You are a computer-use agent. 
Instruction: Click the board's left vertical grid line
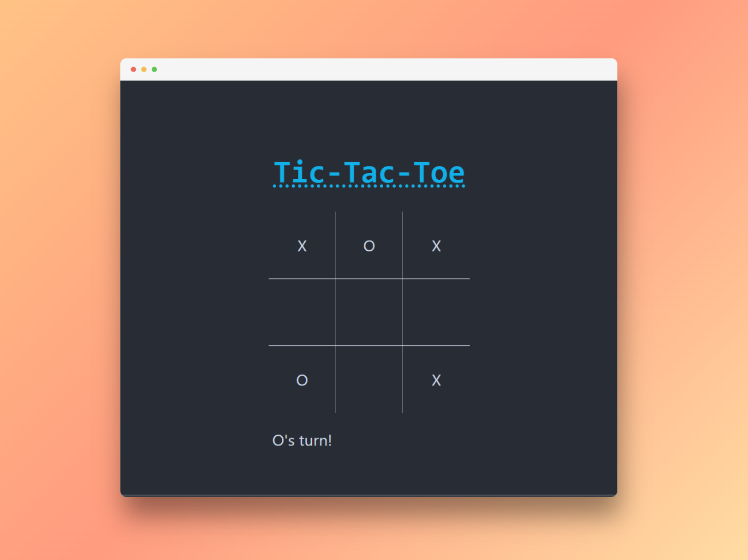pyautogui.click(x=336, y=312)
